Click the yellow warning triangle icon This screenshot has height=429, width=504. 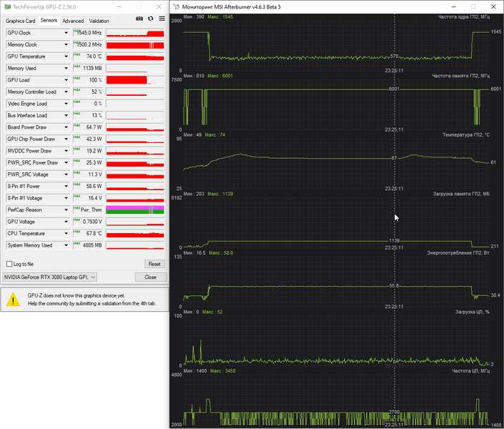coord(13,300)
